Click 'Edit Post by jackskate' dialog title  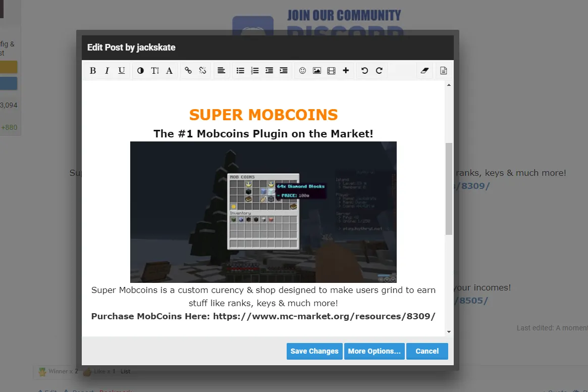click(131, 47)
